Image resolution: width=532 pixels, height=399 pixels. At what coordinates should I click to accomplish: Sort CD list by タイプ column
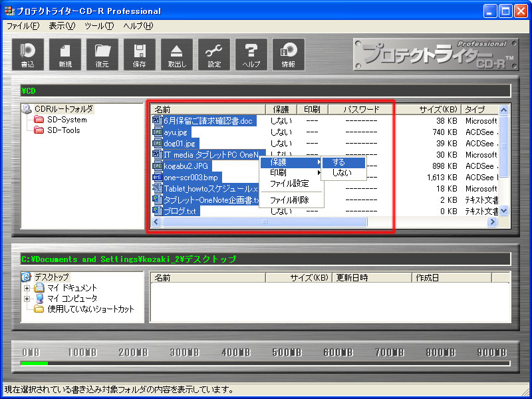coord(480,109)
